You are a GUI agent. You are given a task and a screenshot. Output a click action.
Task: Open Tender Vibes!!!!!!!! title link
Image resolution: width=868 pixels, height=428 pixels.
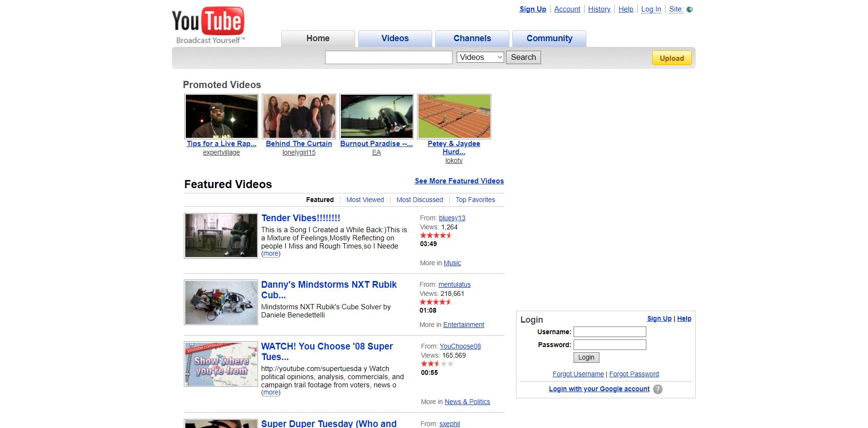coord(301,218)
